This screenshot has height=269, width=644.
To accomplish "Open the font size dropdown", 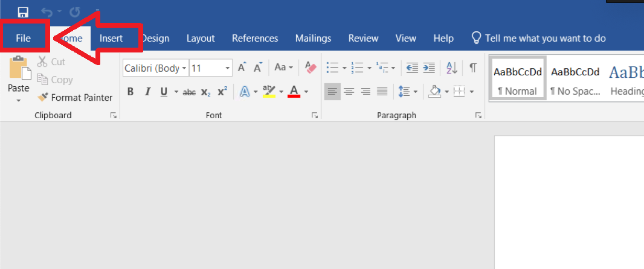I will tap(228, 68).
